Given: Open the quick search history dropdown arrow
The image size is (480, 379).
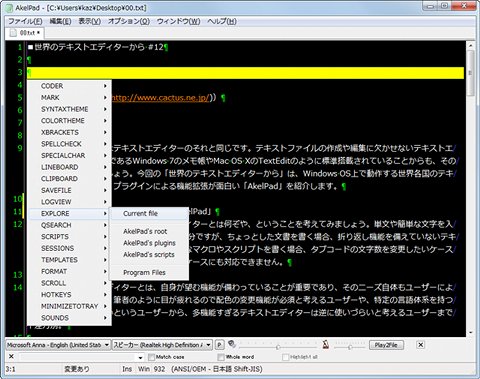Looking at the screenshot, I should [140, 357].
